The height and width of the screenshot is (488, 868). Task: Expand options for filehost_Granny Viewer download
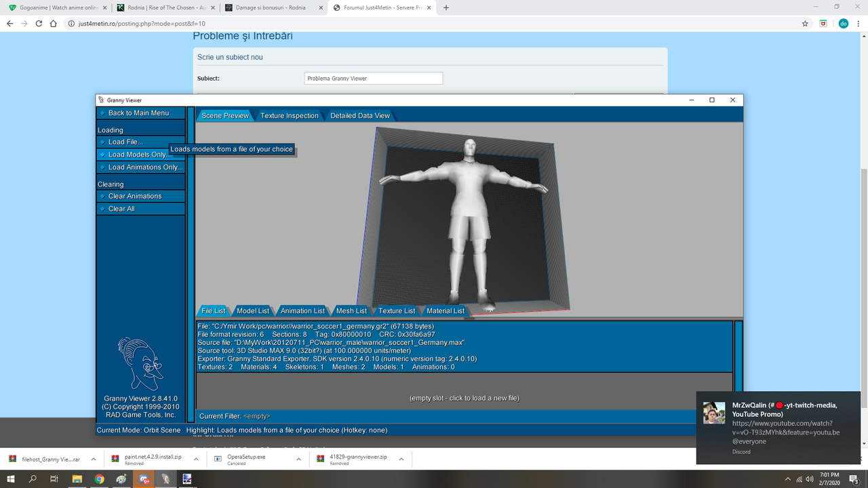pos(93,459)
